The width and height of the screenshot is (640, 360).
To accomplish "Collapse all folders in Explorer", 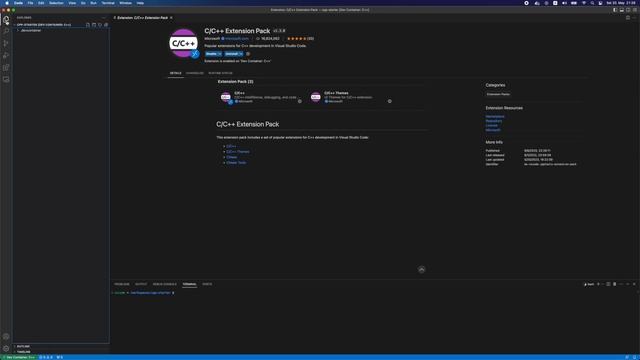I will tap(106, 25).
